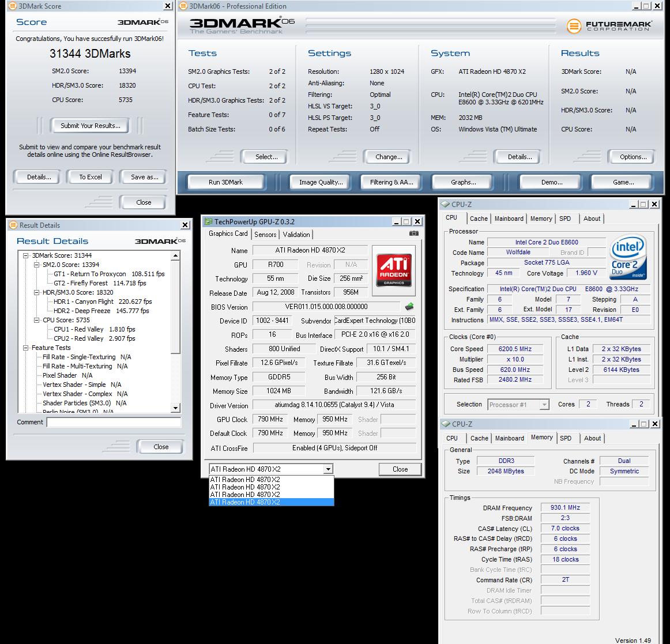
Task: Collapse the Feature Tests tree node
Action: pyautogui.click(x=25, y=348)
